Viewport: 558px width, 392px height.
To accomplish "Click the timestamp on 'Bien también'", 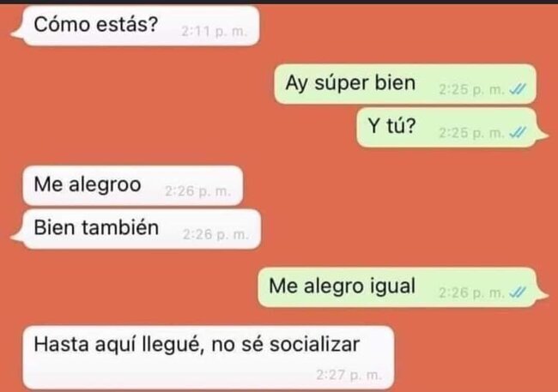I will tap(215, 234).
